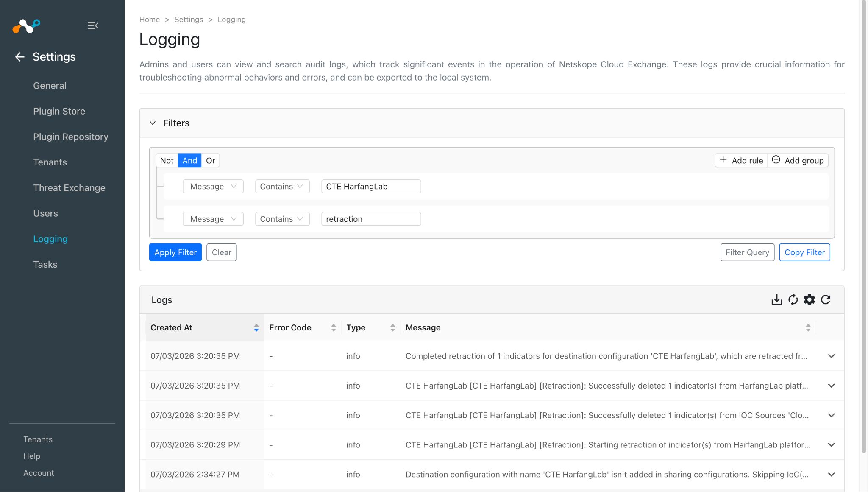Click the retraction value input field
868x492 pixels.
[371, 219]
